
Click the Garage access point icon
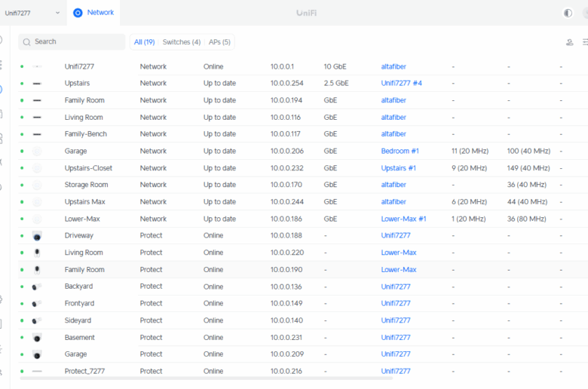[x=37, y=152]
